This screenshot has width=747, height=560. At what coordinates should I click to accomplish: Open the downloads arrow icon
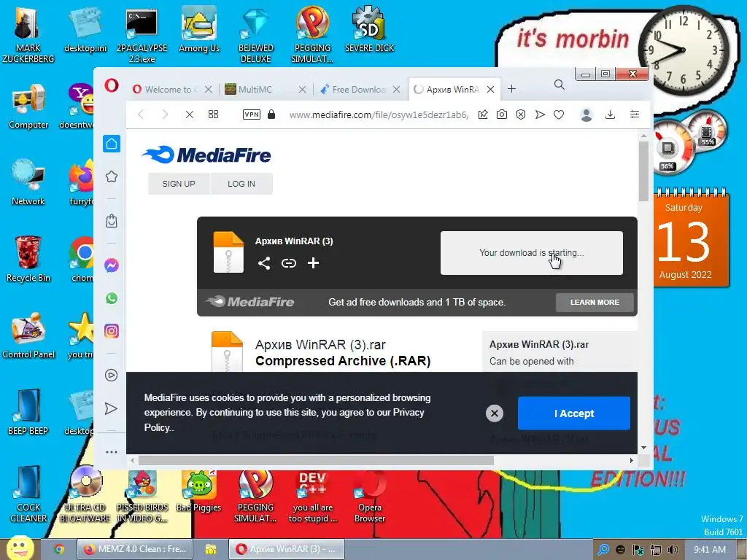[x=611, y=114]
